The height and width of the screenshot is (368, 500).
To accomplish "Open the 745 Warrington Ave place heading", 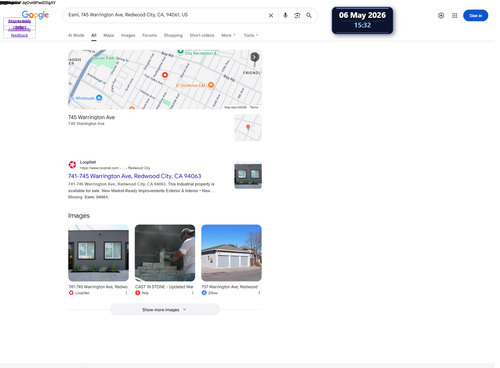I will [91, 117].
